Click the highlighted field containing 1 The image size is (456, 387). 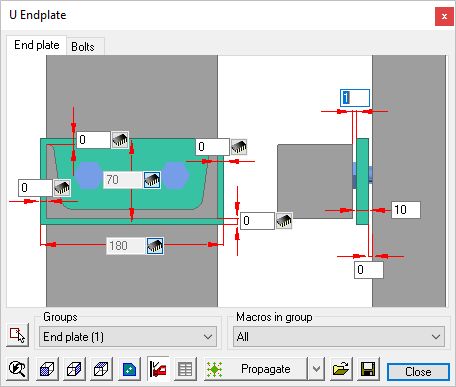pos(355,98)
